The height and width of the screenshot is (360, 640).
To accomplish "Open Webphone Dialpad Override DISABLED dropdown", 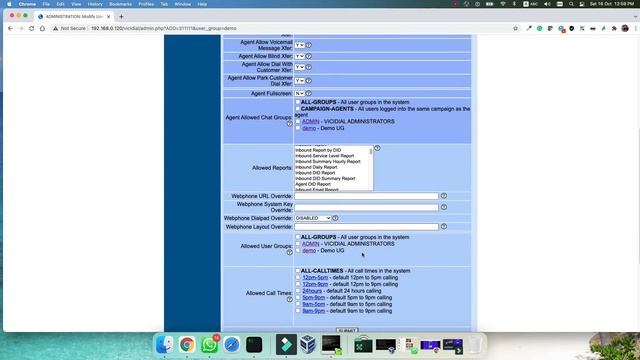I will pos(313,218).
